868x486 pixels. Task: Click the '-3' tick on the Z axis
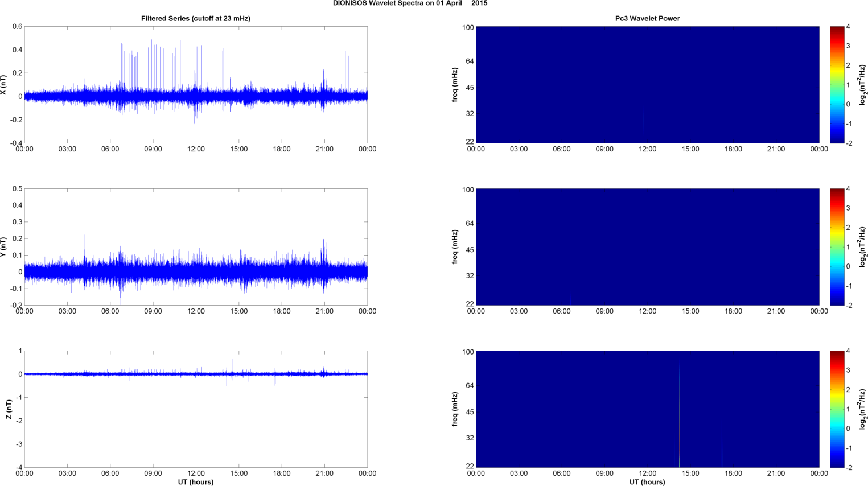pyautogui.click(x=19, y=444)
